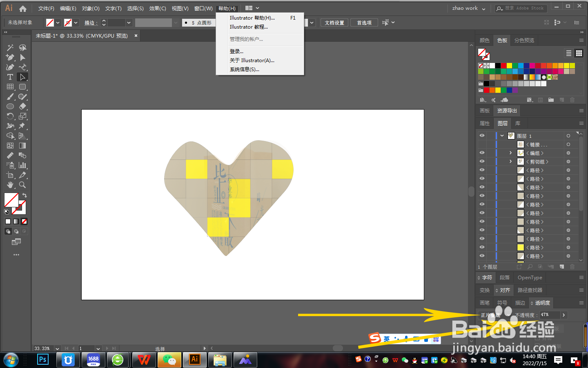Open stroke weight dropdown
Image resolution: width=588 pixels, height=368 pixels.
coord(129,23)
